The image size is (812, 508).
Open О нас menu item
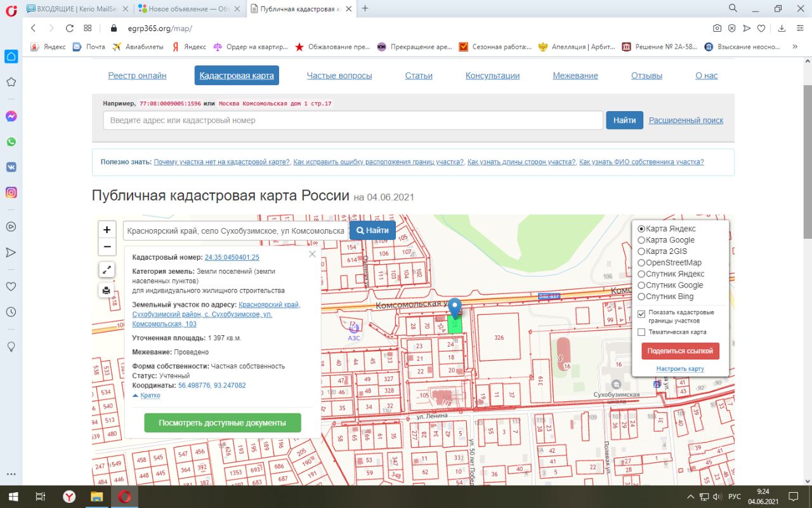pos(707,76)
